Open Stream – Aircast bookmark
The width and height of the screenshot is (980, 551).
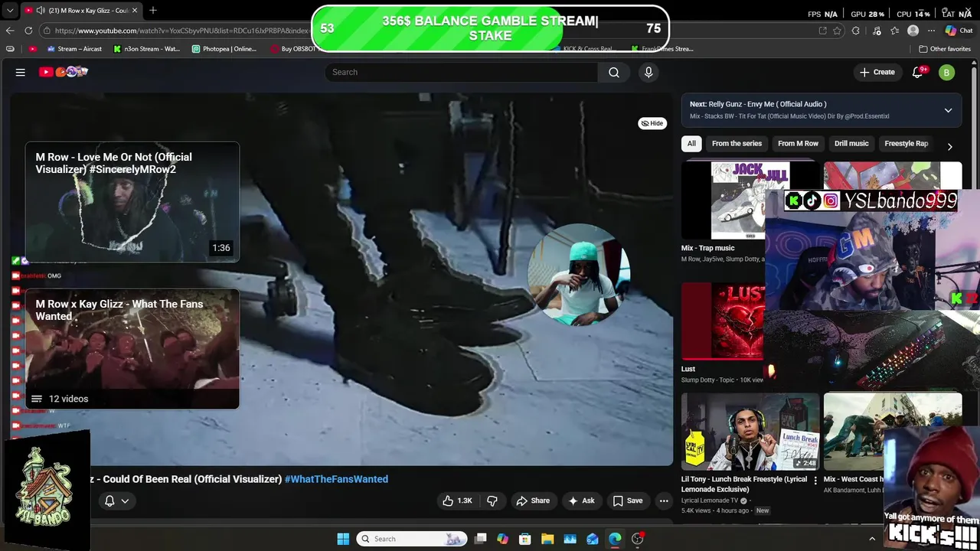coord(74,49)
